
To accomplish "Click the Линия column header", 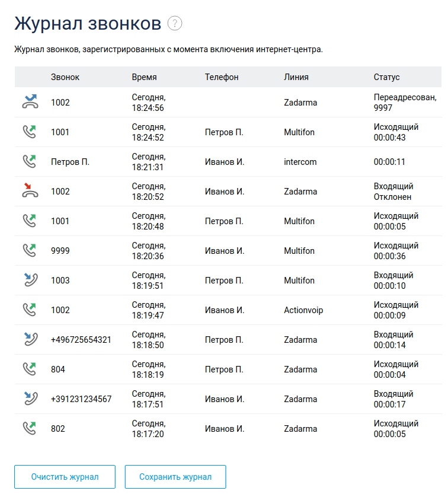I will pyautogui.click(x=296, y=77).
